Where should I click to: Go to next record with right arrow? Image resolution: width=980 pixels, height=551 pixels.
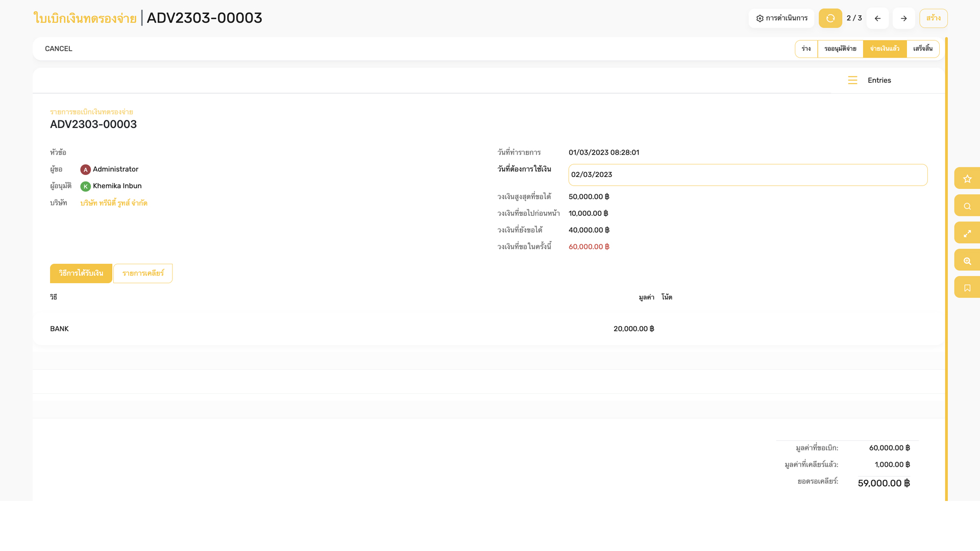pos(903,18)
